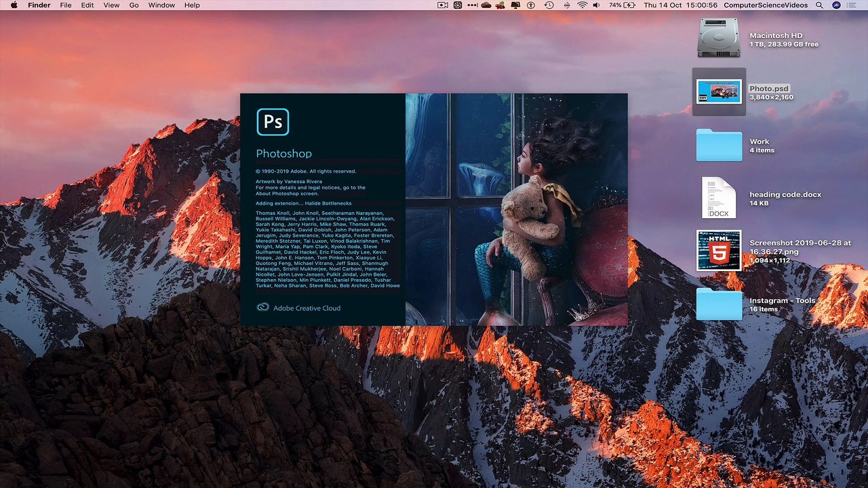The image size is (868, 488).
Task: Click the date and time display
Action: coord(680,5)
